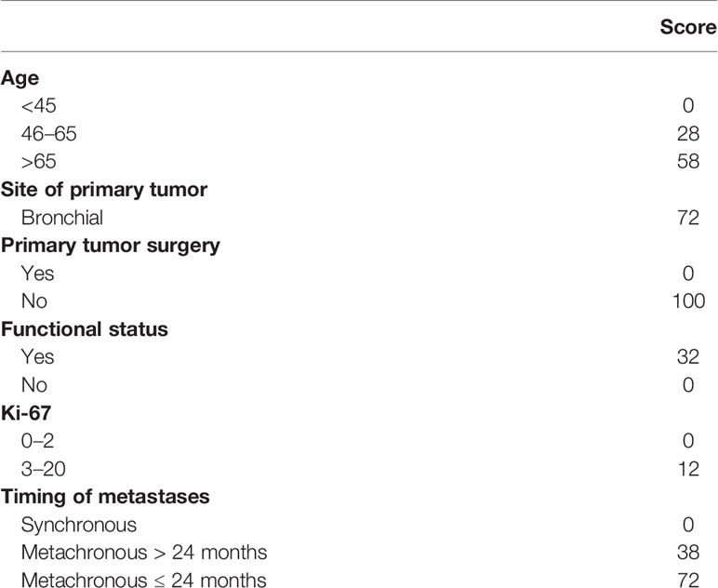Select the Functional status heading
The height and width of the screenshot is (588, 718).
coord(85,329)
